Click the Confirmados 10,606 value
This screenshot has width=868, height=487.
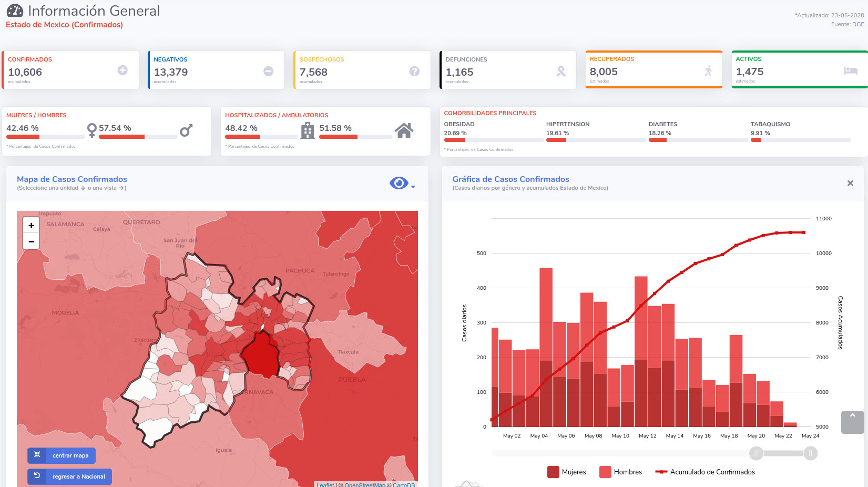click(25, 72)
